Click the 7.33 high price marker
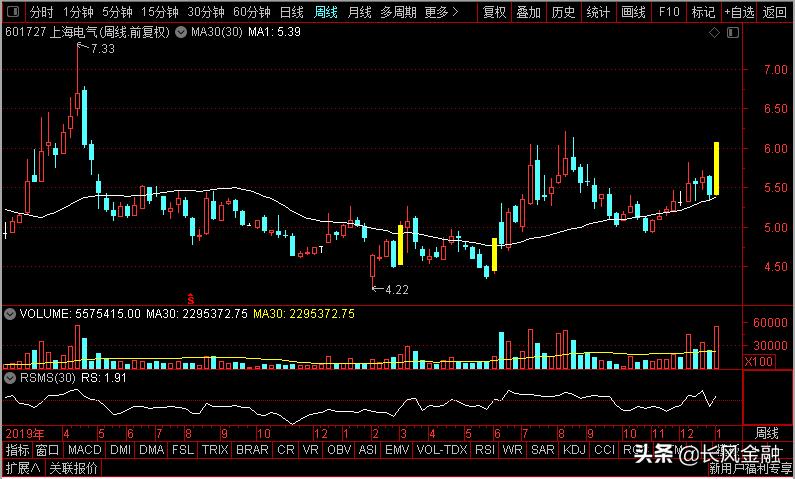This screenshot has width=795, height=479. pyautogui.click(x=102, y=49)
